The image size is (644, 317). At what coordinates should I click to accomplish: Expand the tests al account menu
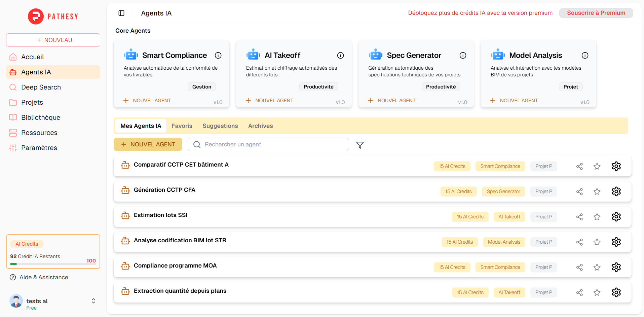point(93,301)
